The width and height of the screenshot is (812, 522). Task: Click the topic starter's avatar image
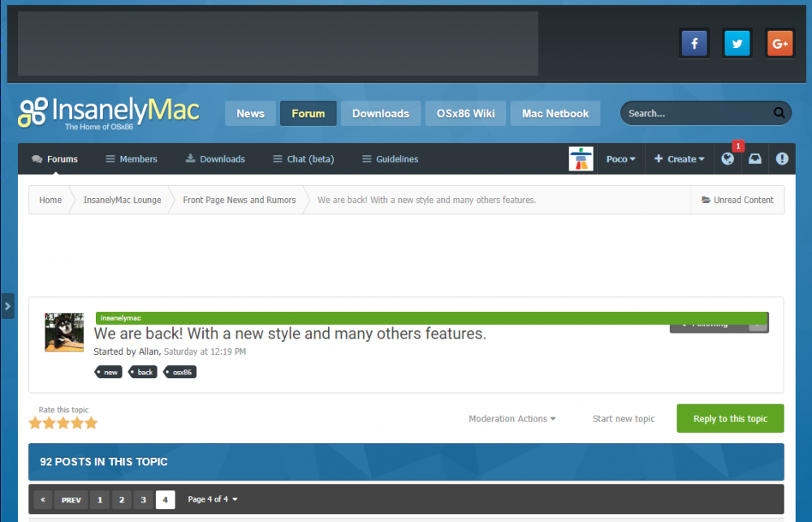pyautogui.click(x=64, y=333)
